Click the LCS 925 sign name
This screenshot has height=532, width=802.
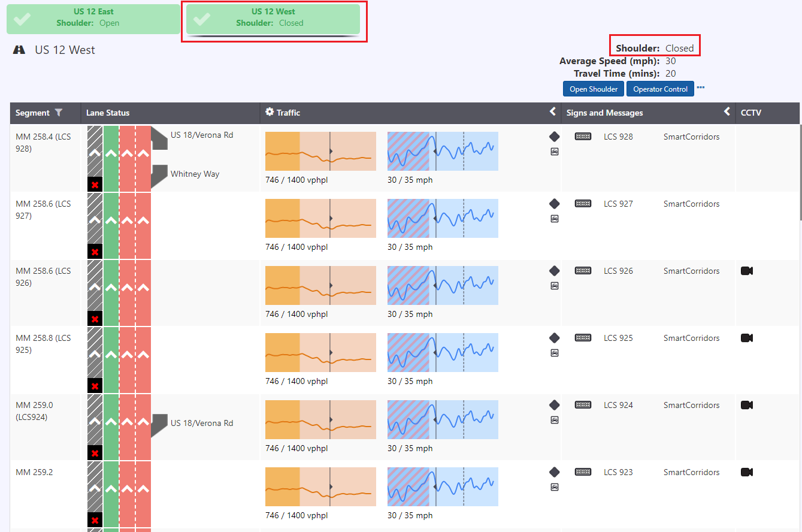(618, 338)
